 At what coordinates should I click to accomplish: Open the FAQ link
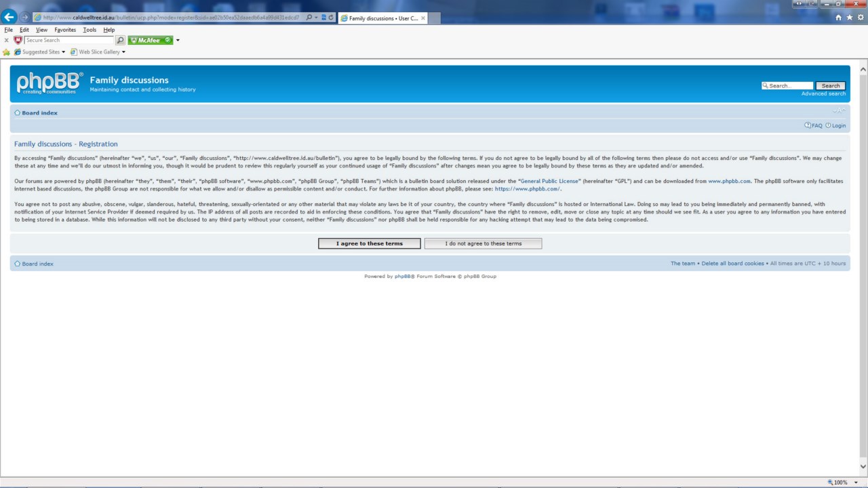(813, 125)
